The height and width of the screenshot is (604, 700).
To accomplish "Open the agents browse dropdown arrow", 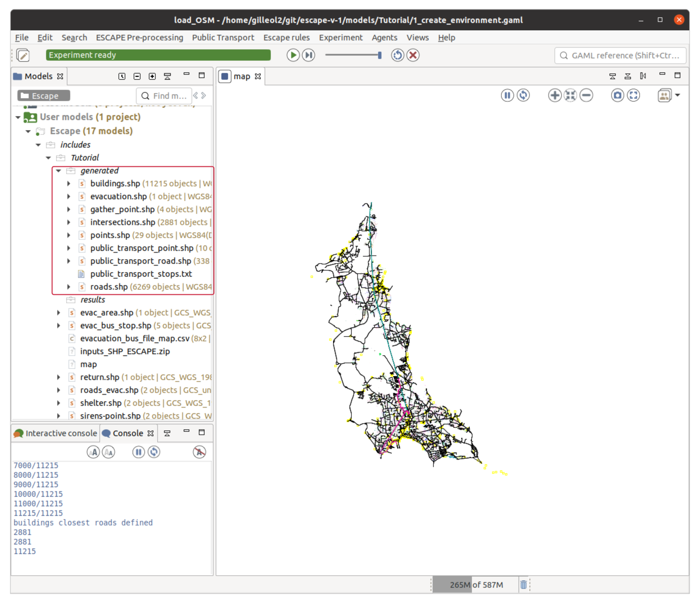I will pyautogui.click(x=677, y=95).
